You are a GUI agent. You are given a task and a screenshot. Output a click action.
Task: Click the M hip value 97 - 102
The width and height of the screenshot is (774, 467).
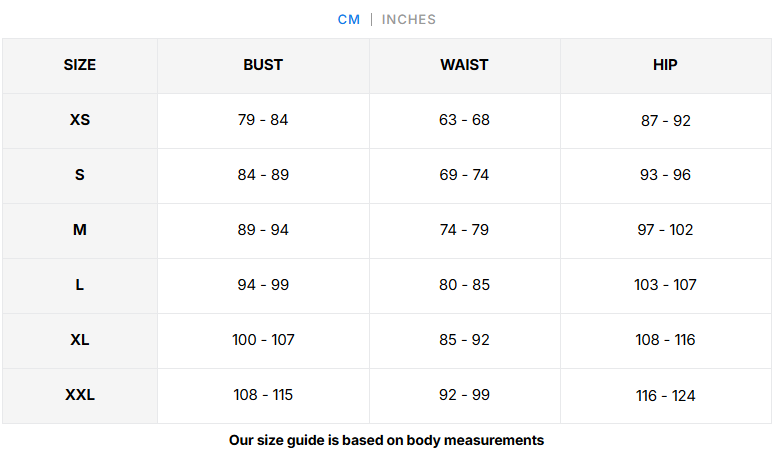point(665,230)
